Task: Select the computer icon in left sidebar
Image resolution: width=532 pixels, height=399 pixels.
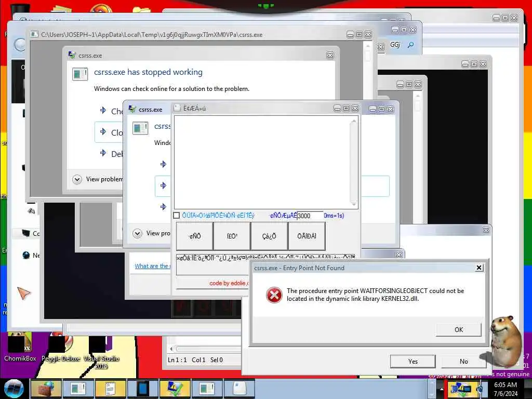Action: [x=26, y=233]
